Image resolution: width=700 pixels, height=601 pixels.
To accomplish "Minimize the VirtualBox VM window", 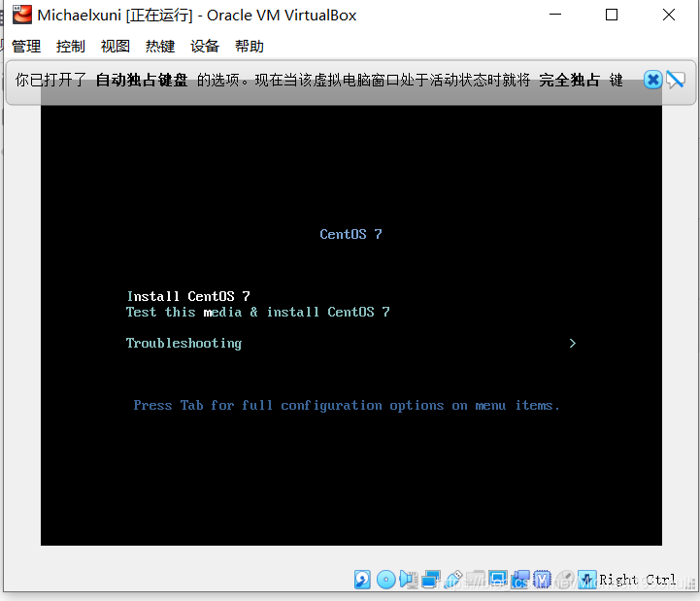I will [555, 15].
